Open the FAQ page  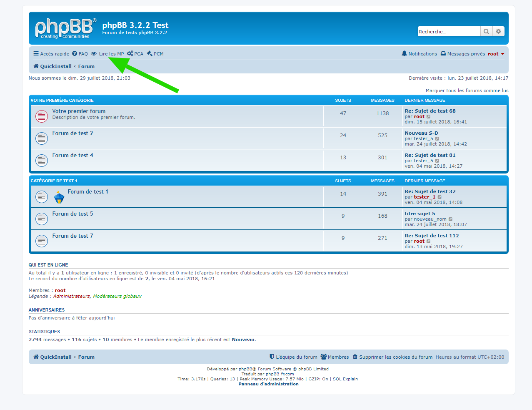click(x=80, y=54)
